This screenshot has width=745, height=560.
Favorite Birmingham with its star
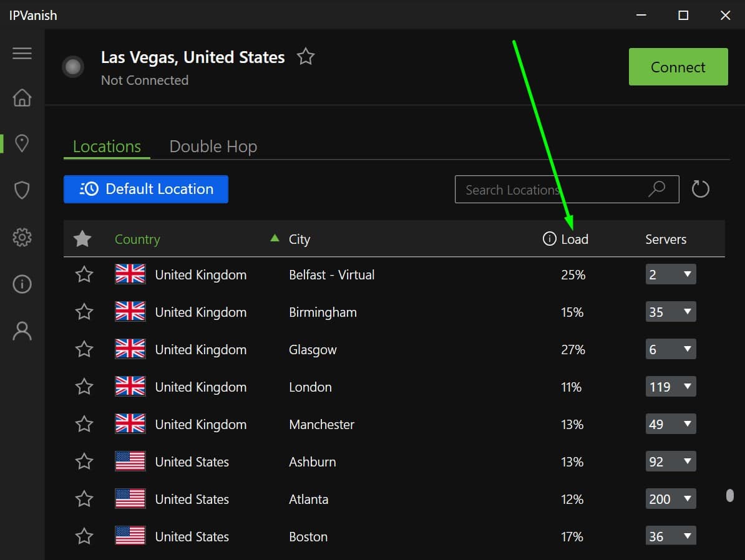point(84,312)
